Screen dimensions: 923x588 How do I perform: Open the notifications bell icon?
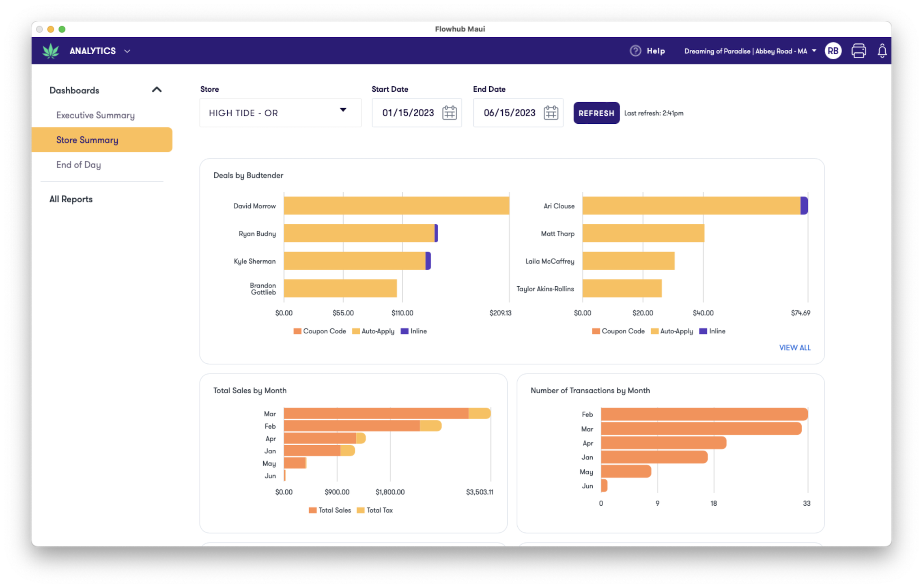click(x=882, y=51)
